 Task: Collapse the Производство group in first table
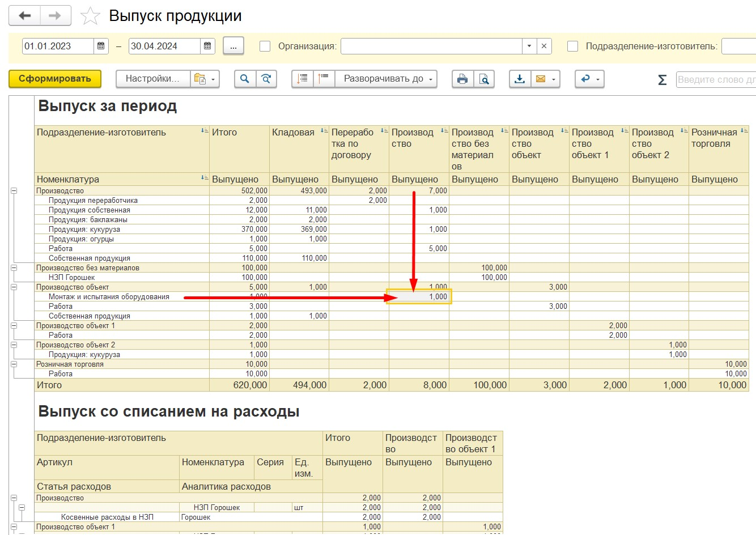(14, 191)
